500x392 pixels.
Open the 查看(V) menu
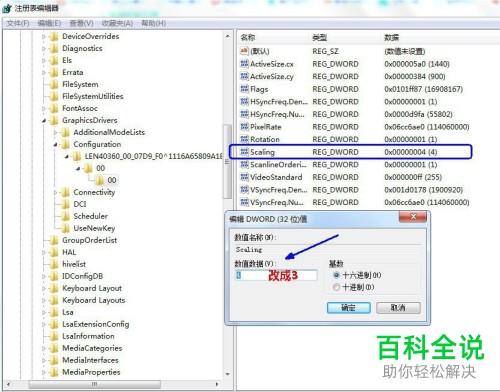[81, 23]
